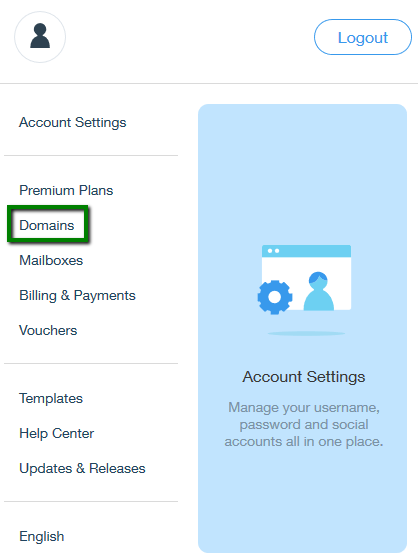Click the two dots in the illustration's window bar
The image size is (418, 556).
(x=273, y=251)
